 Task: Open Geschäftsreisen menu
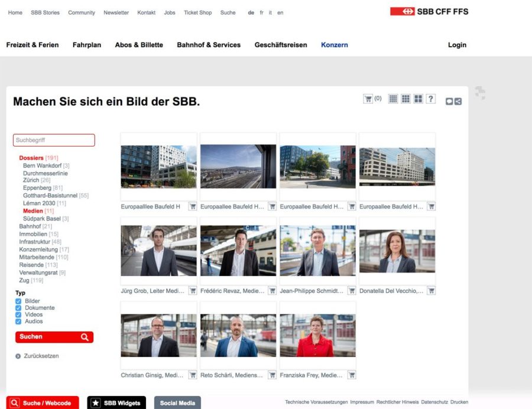click(x=281, y=45)
